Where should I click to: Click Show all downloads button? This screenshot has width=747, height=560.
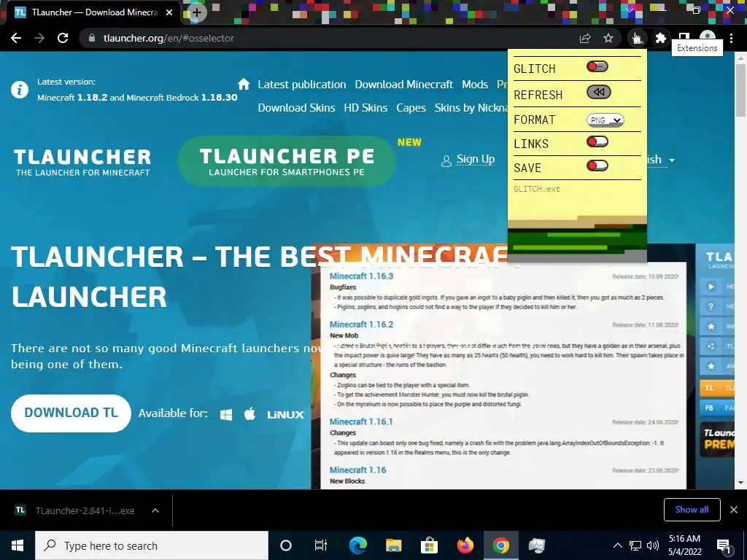point(692,510)
